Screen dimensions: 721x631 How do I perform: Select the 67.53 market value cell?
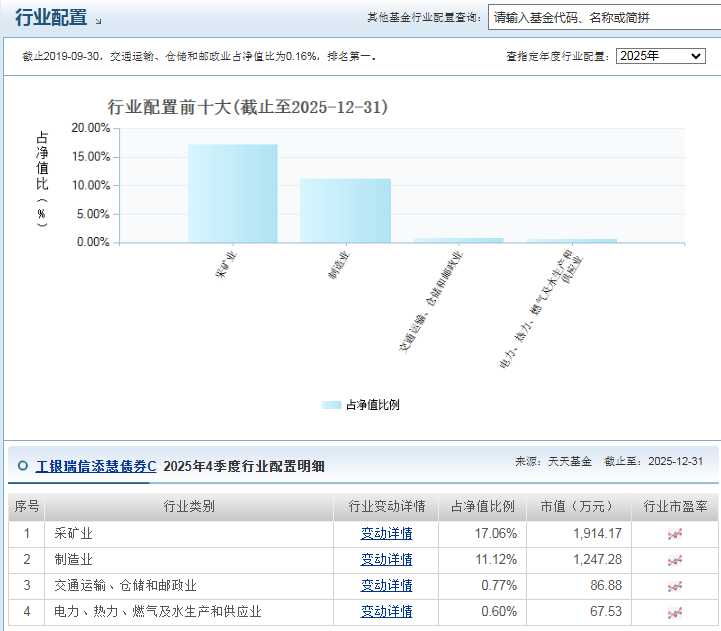[579, 612]
